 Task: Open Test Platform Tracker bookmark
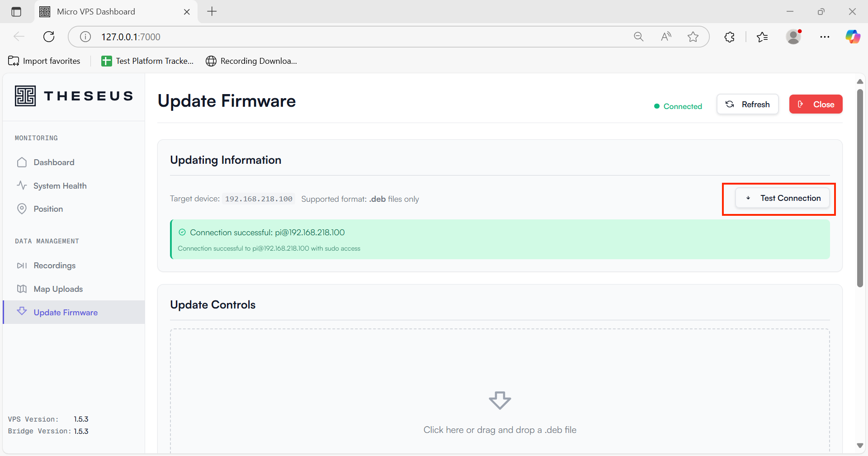[x=148, y=61]
